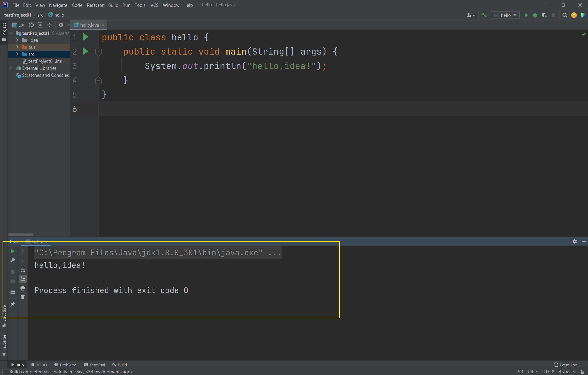Screen dimensions: 588x375
Task: Click the green Run button in top toolbar
Action: click(x=526, y=15)
